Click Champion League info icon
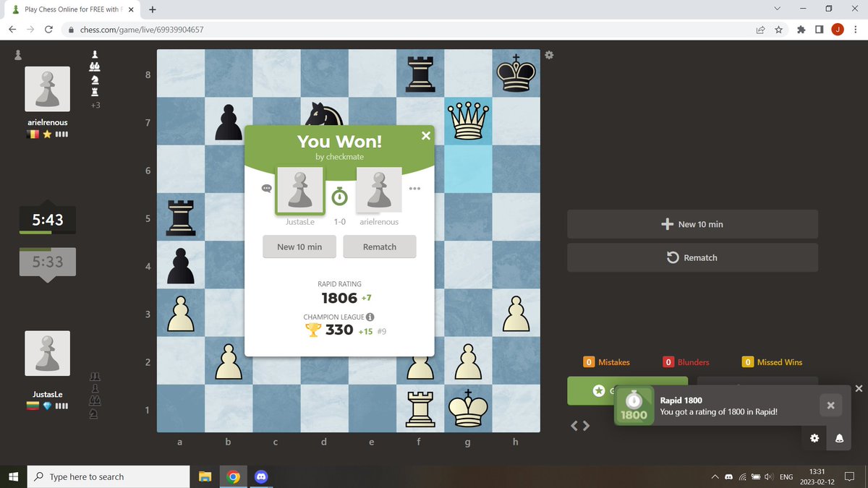Viewport: 868px width, 488px height. (x=370, y=317)
